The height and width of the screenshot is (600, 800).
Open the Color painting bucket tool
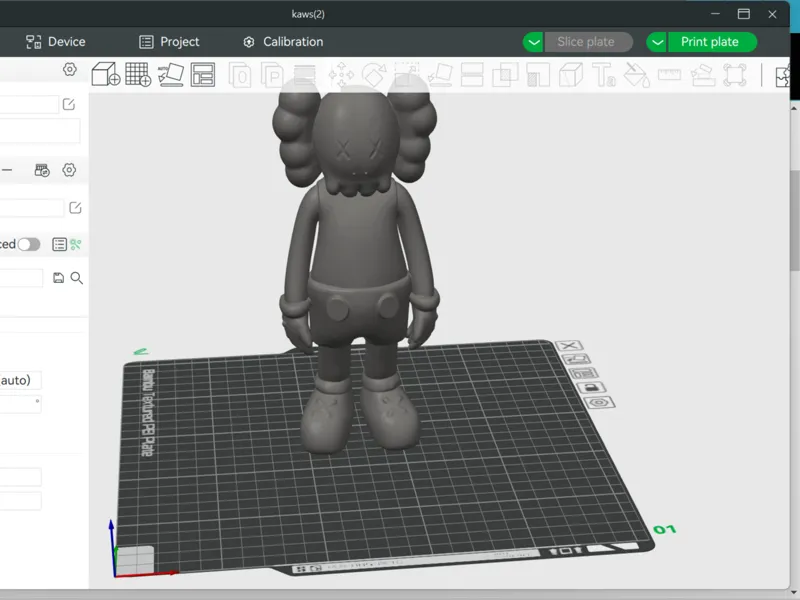coord(637,76)
